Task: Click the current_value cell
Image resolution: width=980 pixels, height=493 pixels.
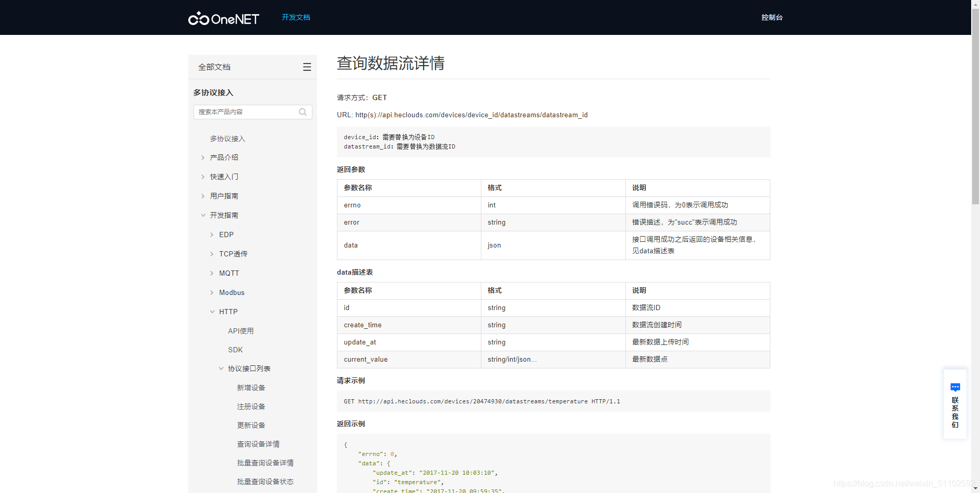Action: [x=409, y=360]
